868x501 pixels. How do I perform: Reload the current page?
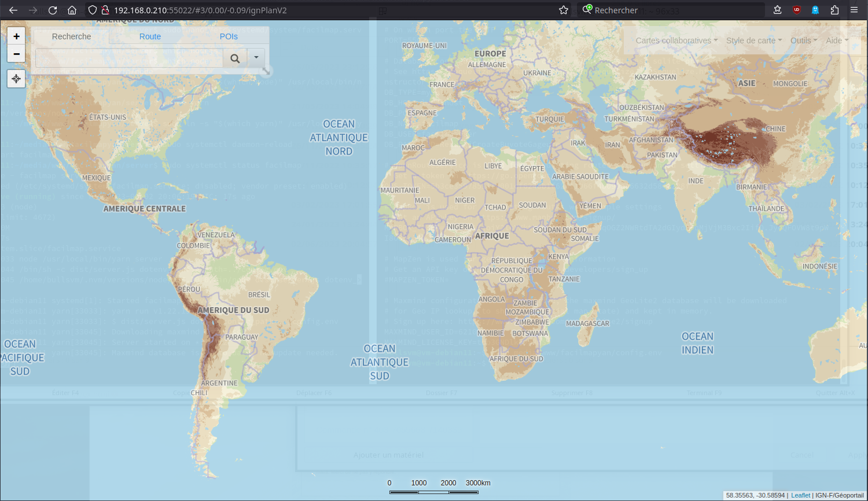53,10
